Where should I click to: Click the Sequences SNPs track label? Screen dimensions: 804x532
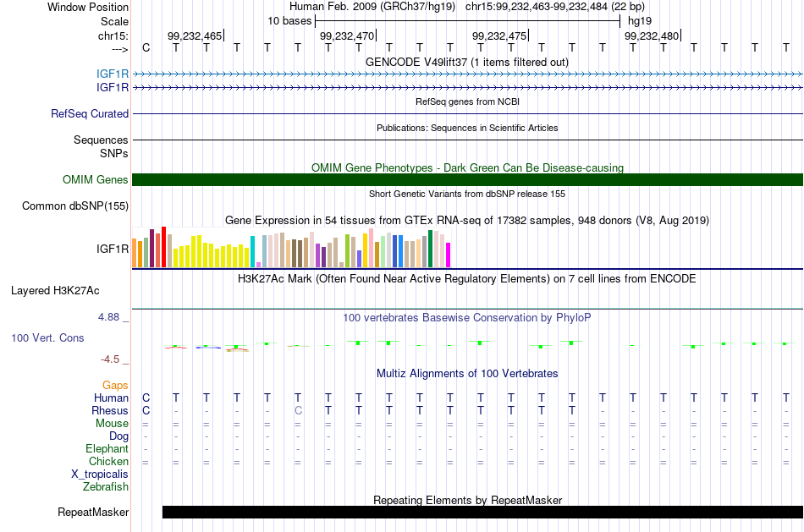[101, 146]
